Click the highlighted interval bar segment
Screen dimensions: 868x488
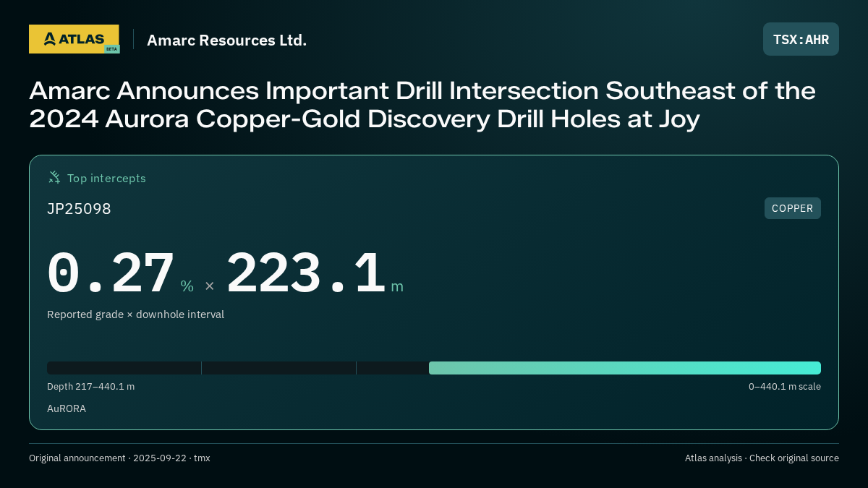pos(625,368)
